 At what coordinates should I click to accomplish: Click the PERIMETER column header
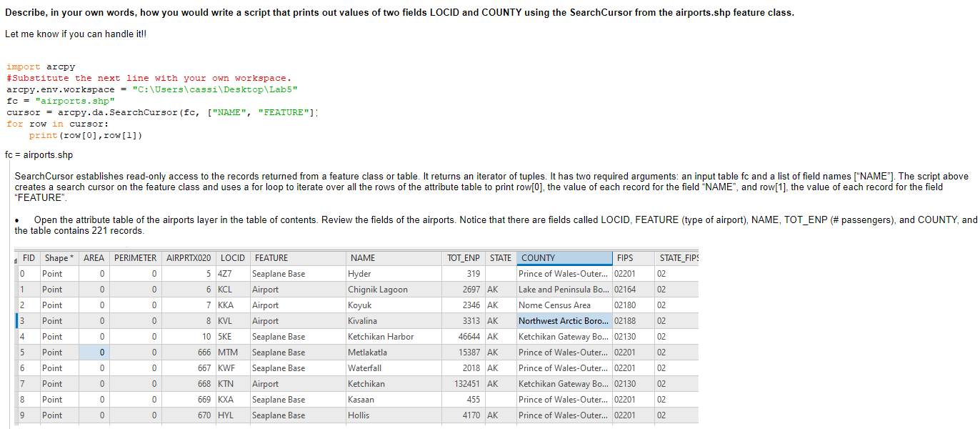136,258
